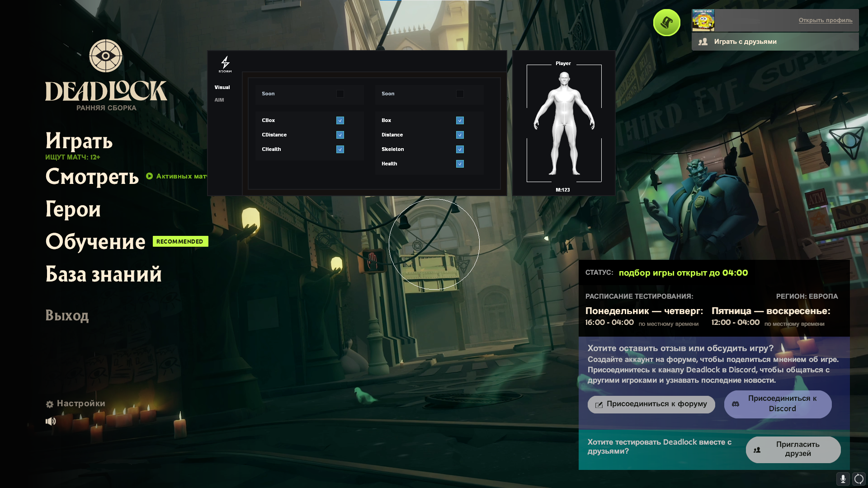
Task: Open settings via gear icon
Action: [50, 404]
